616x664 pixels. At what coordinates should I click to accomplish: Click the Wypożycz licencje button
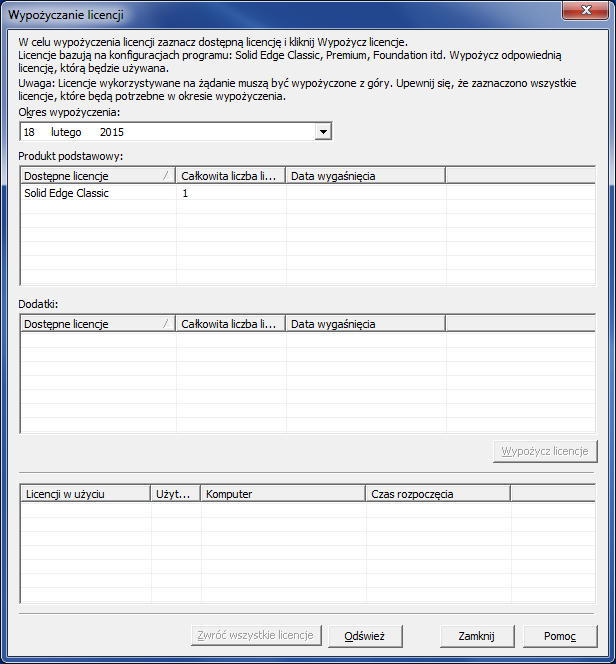[x=545, y=451]
